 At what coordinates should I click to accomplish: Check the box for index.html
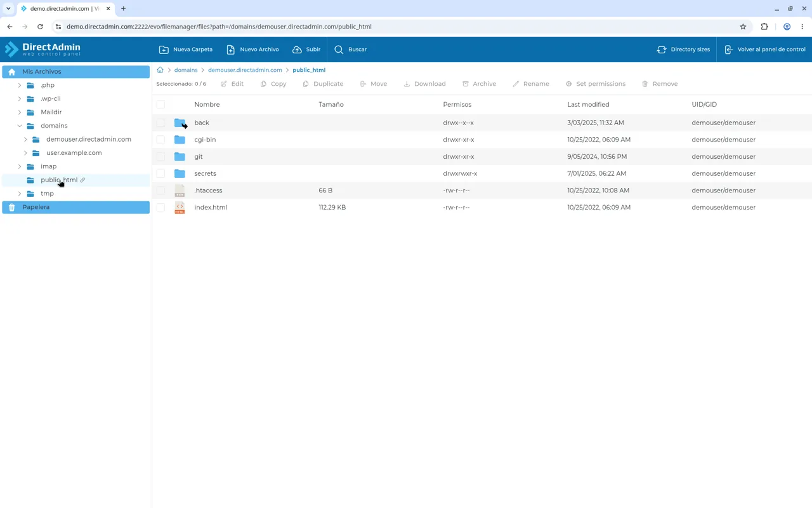160,207
